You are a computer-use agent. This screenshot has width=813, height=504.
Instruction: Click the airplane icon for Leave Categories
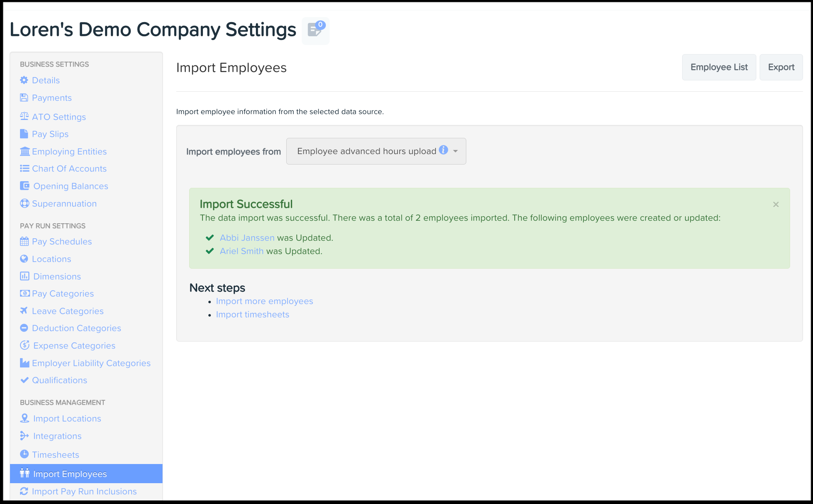[x=24, y=311]
